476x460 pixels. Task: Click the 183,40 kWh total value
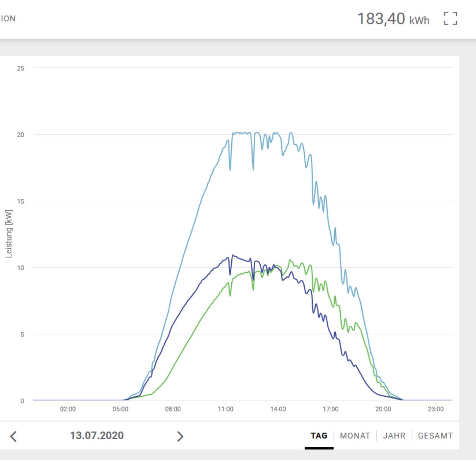point(393,19)
